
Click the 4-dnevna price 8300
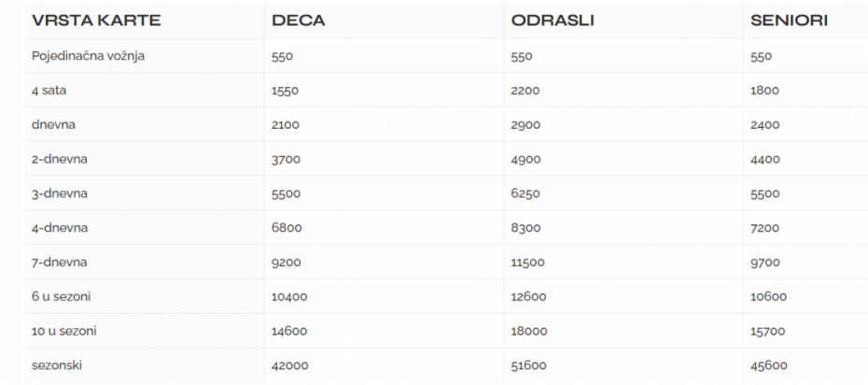point(525,228)
